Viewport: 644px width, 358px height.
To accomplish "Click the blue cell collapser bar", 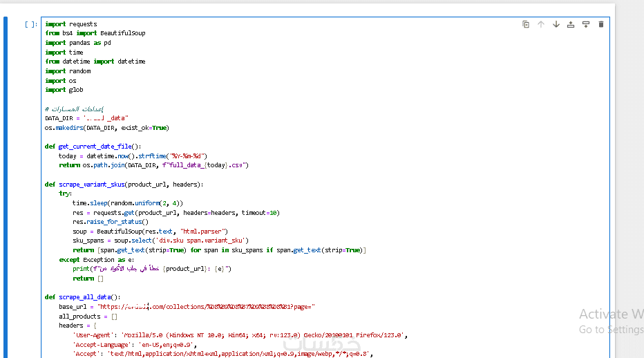I will click(6, 187).
